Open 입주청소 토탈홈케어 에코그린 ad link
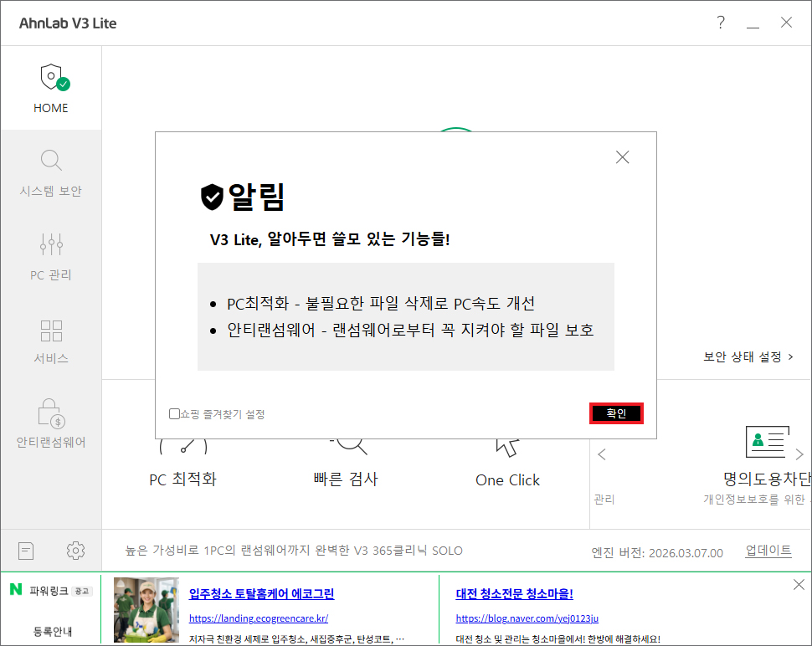Viewport: 812px width, 646px height. point(261,594)
